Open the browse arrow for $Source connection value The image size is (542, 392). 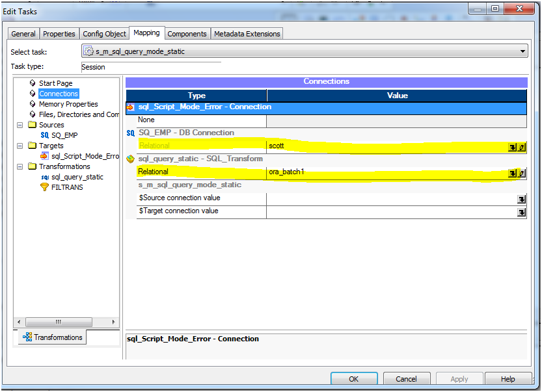(x=521, y=197)
